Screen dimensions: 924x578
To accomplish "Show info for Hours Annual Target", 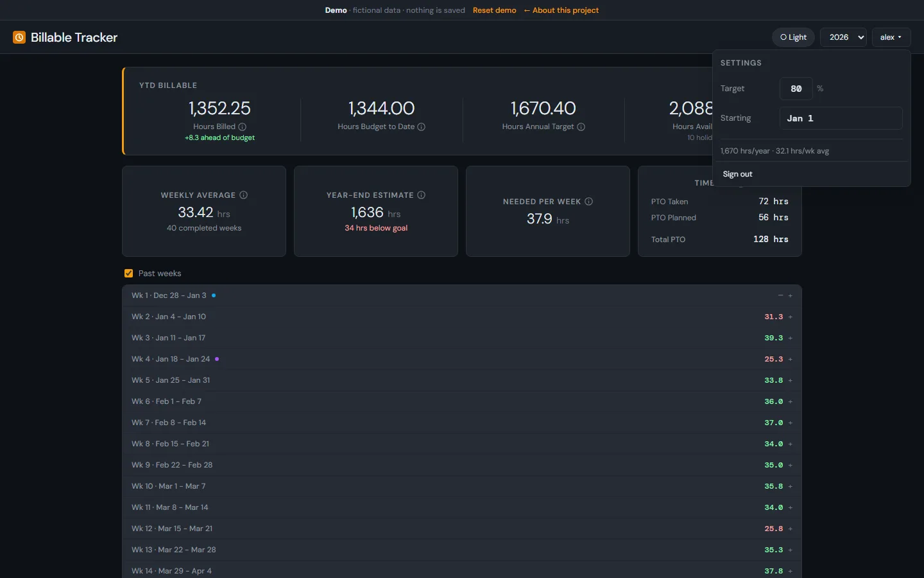I will click(581, 127).
